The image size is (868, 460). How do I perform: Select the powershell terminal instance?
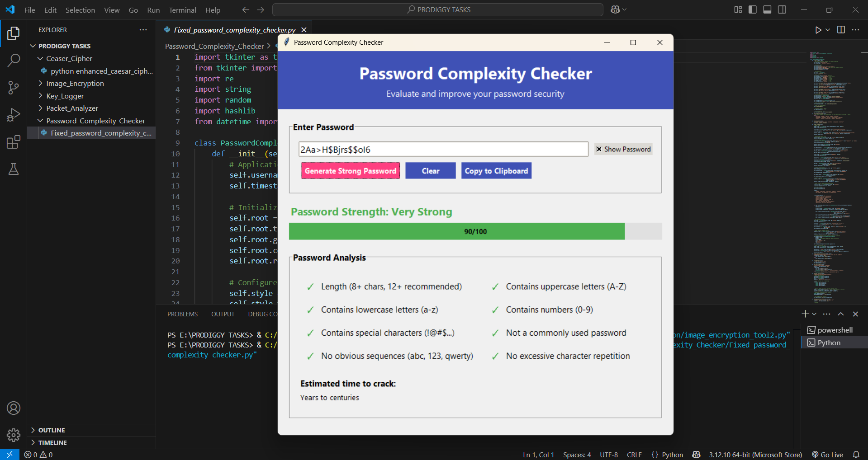834,330
